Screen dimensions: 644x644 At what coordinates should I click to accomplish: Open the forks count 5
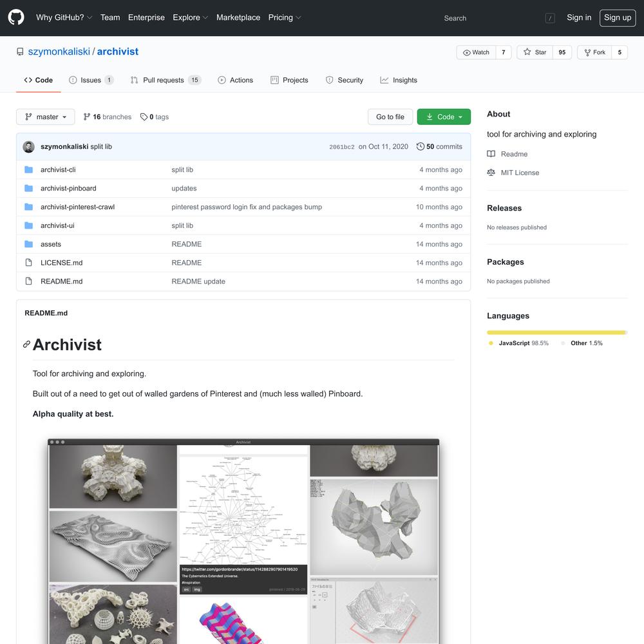(x=620, y=52)
